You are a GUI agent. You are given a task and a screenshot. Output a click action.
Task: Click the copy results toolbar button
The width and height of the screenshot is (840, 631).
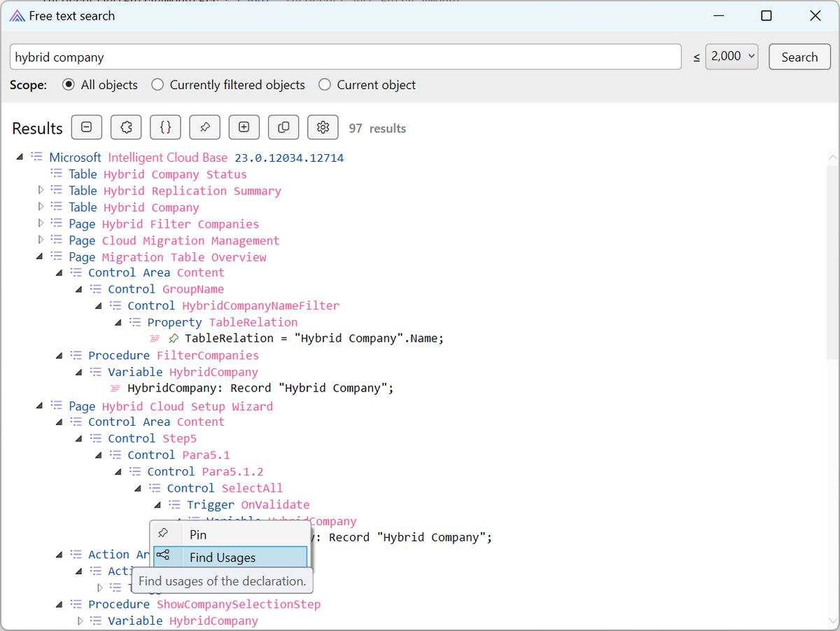(283, 127)
